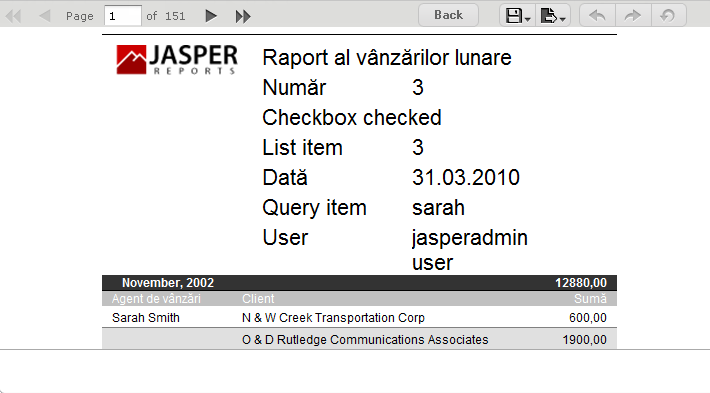
Task: Click the Back button
Action: point(448,15)
